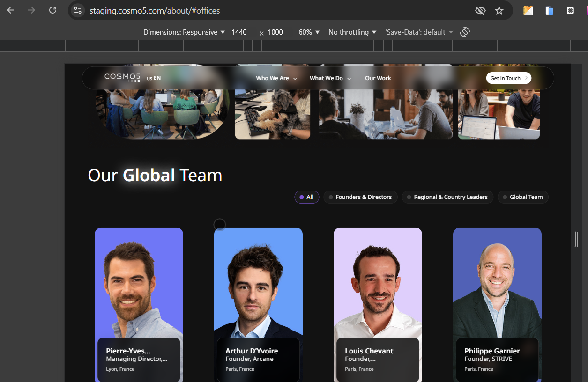Click the Our Global Team heading
The width and height of the screenshot is (588, 382).
coord(155,175)
